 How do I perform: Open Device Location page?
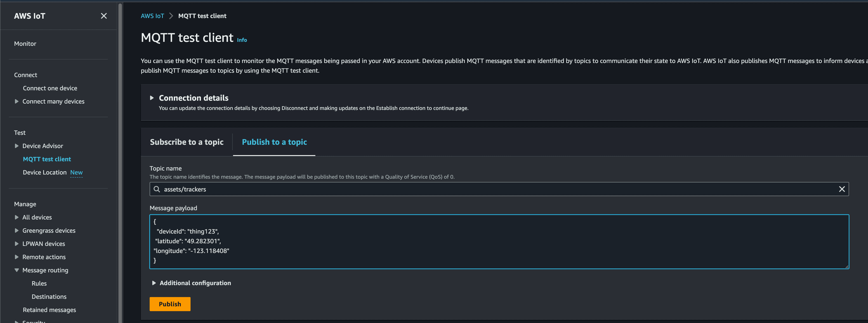click(45, 172)
